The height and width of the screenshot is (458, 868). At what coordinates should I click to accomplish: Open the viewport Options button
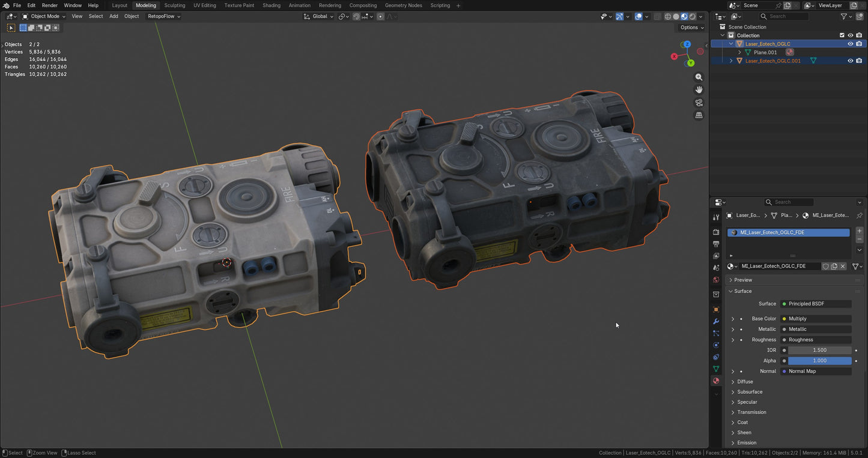click(x=691, y=28)
